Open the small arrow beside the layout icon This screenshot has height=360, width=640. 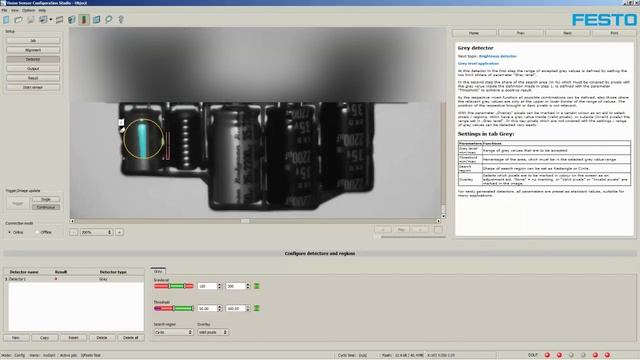[51, 20]
